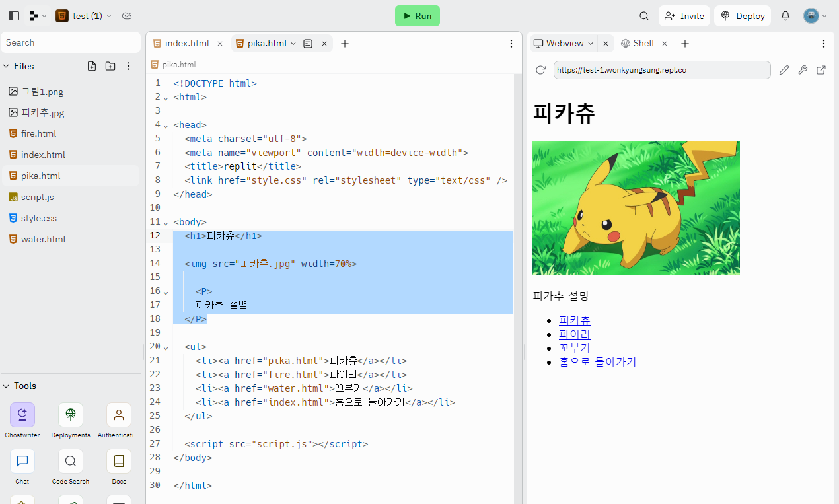839x504 pixels.
Task: Deploy the project
Action: (744, 16)
